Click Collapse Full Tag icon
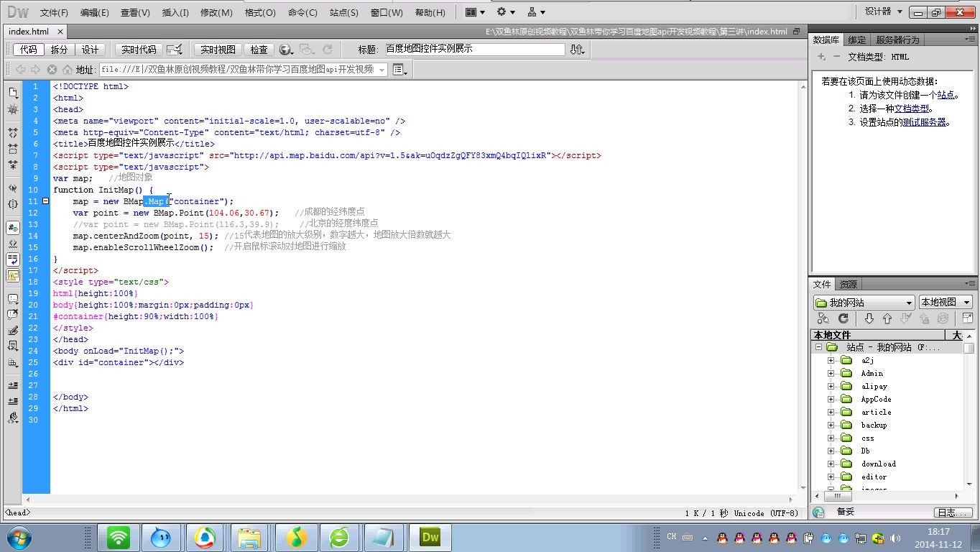The height and width of the screenshot is (552, 980). click(x=12, y=133)
